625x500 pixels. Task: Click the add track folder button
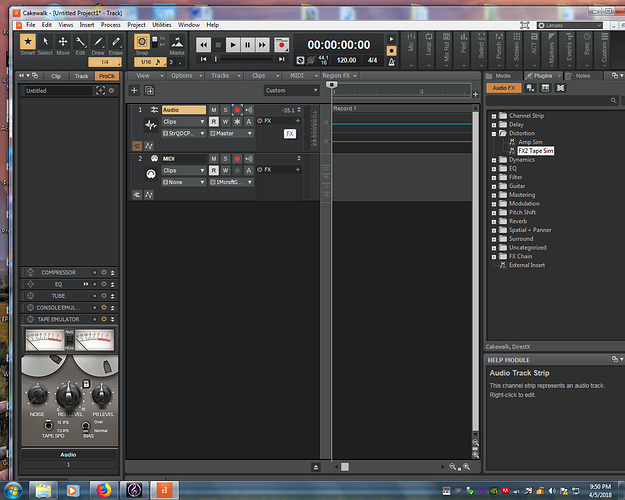149,91
